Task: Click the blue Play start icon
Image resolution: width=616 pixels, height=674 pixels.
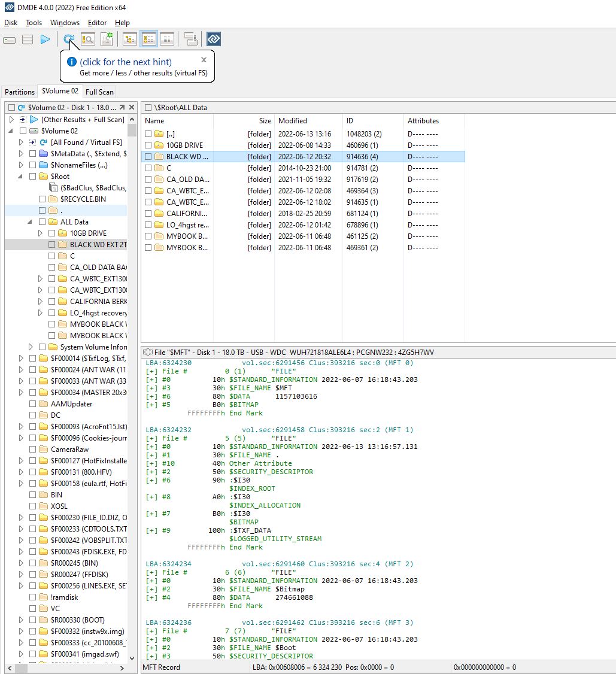Action: pos(45,40)
